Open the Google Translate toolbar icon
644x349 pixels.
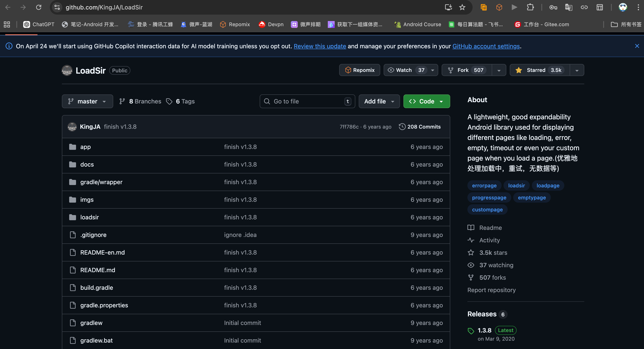(569, 7)
